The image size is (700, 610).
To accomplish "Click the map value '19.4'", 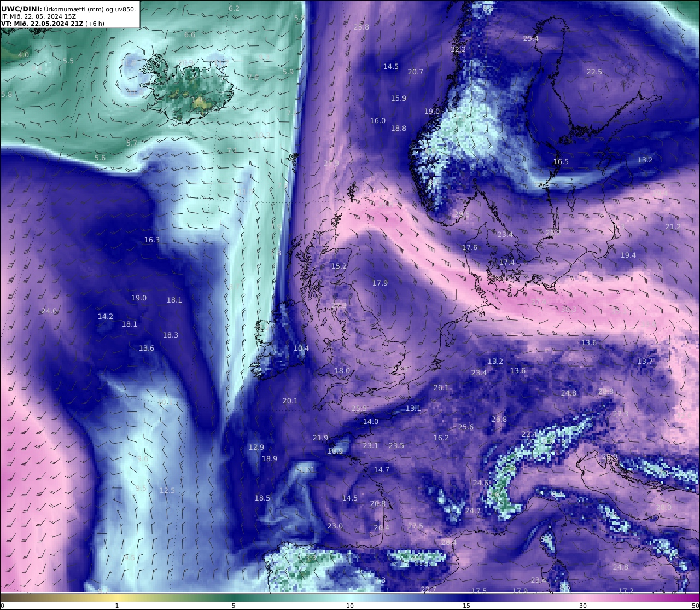I will (628, 255).
